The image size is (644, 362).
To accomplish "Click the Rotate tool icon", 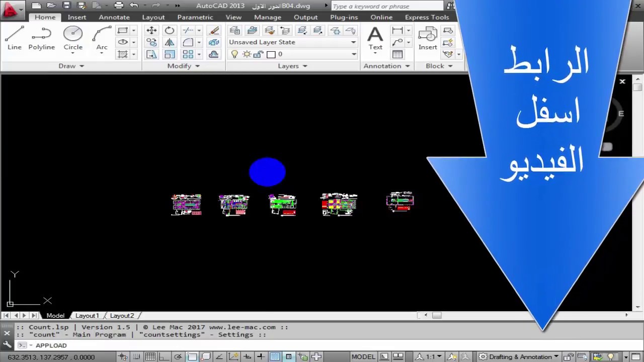I will click(x=170, y=31).
